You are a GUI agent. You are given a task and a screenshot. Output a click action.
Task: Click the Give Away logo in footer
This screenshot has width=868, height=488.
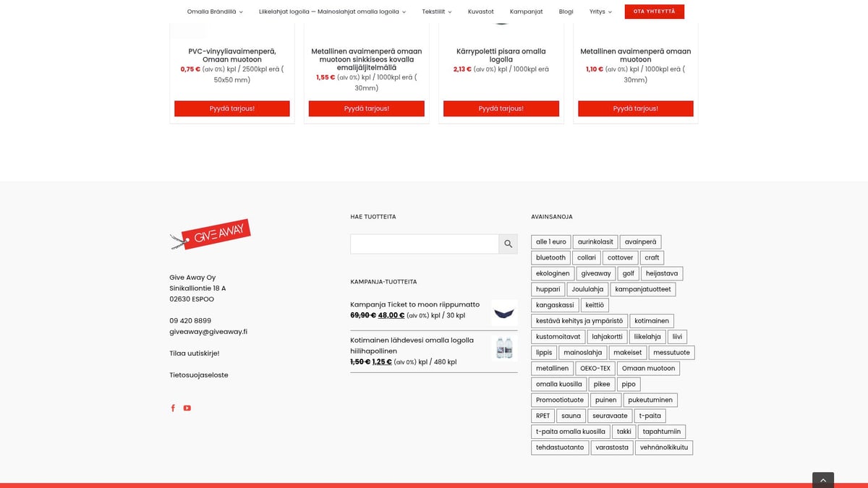pyautogui.click(x=210, y=235)
